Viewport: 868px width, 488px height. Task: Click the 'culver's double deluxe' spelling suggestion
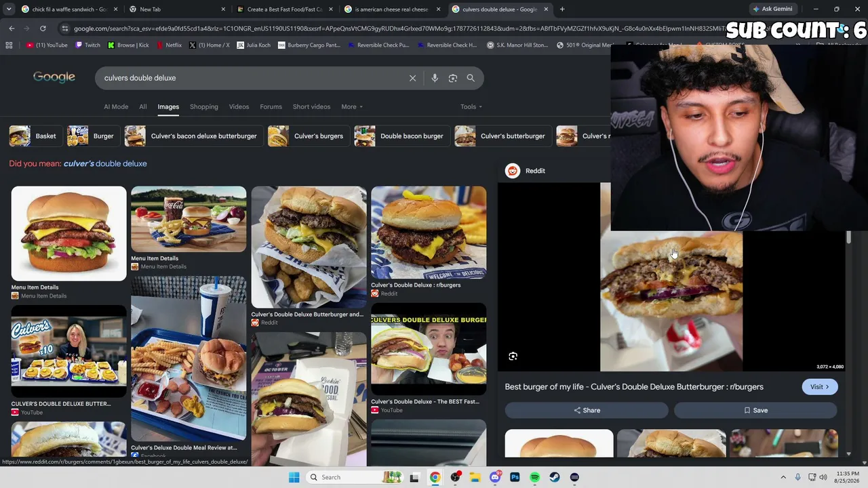105,163
